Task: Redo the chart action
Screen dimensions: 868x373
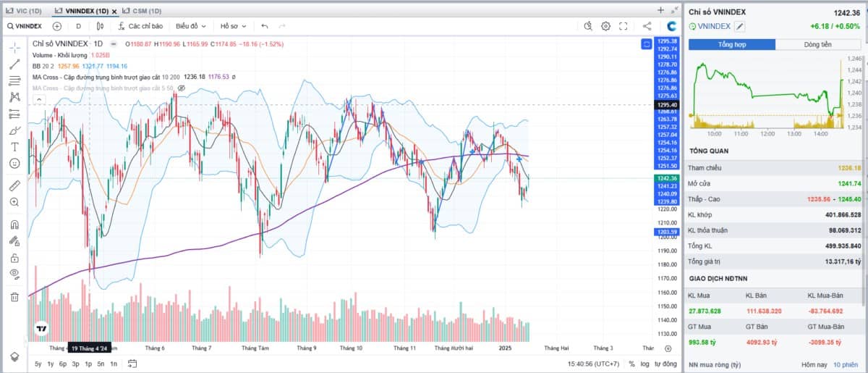Action: (282, 26)
